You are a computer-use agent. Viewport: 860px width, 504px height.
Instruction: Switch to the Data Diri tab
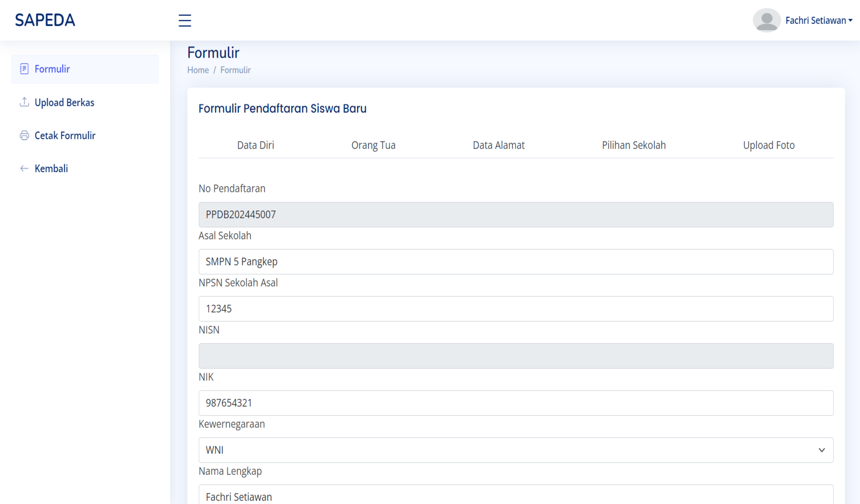(255, 145)
